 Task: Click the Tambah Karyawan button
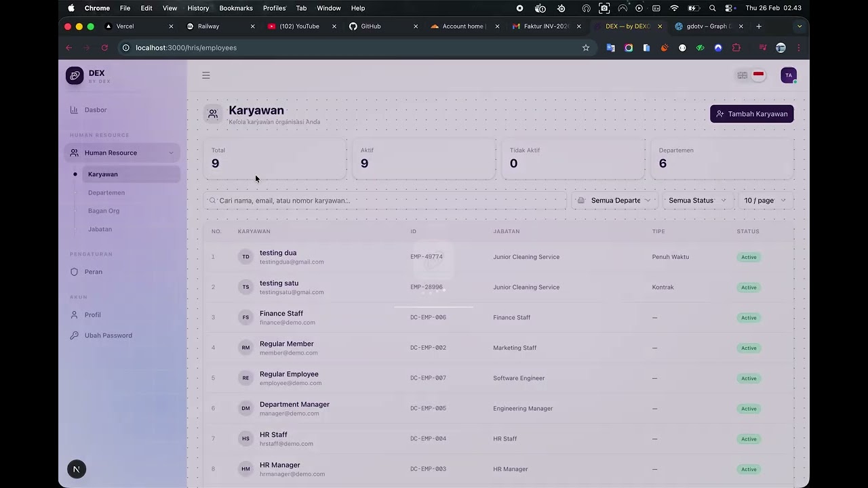752,114
